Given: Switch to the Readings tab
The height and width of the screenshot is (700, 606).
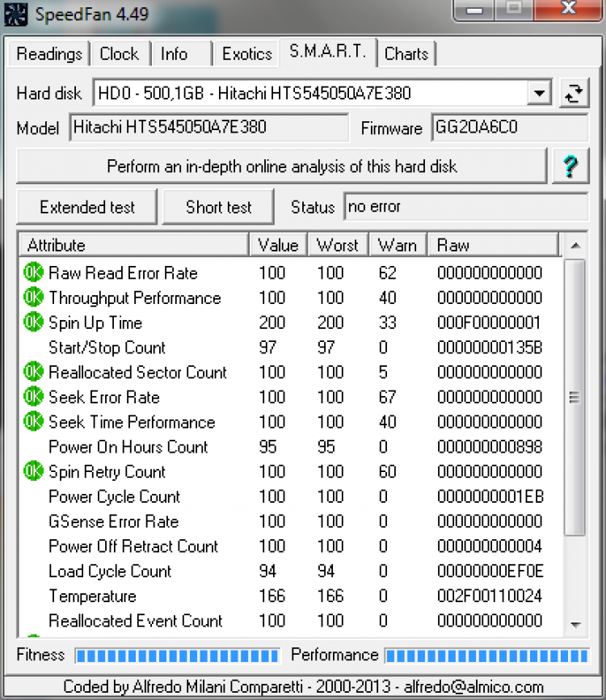Looking at the screenshot, I should pos(49,54).
